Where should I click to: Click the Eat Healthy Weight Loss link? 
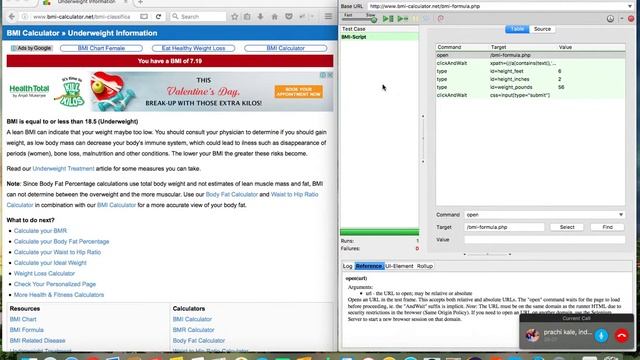[193, 48]
